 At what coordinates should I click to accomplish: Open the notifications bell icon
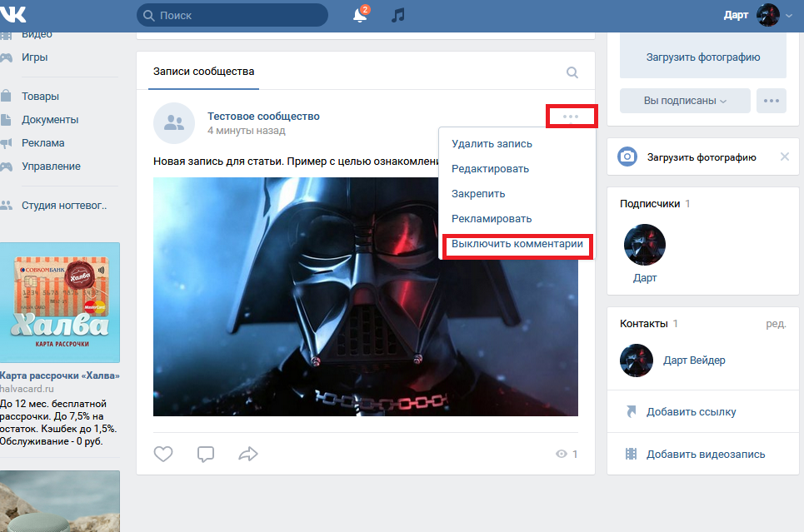pyautogui.click(x=360, y=15)
